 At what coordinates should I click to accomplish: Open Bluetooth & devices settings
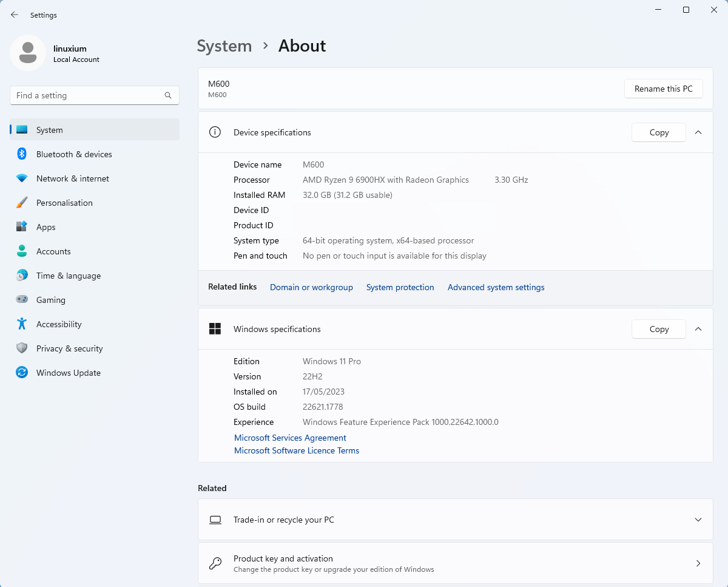(95, 154)
